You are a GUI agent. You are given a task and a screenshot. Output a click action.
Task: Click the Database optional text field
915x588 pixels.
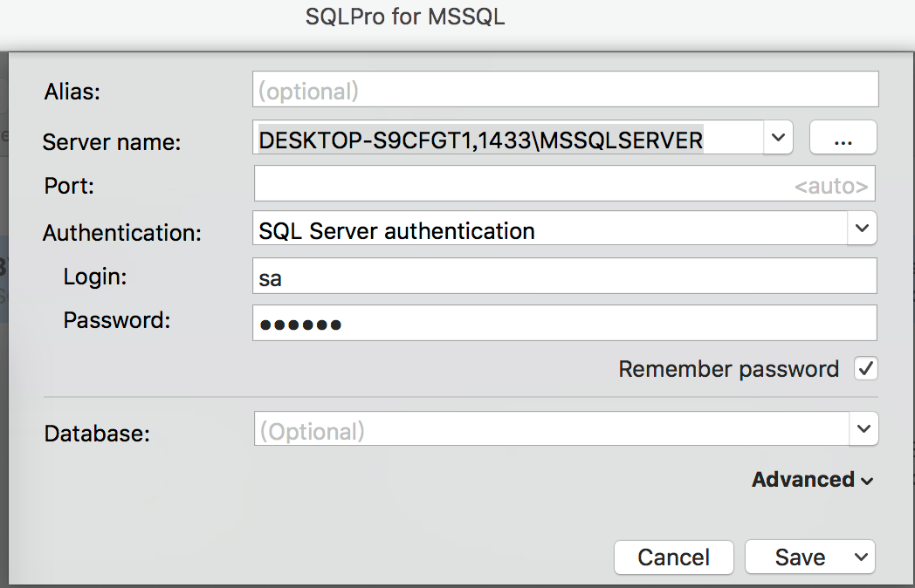coord(550,430)
